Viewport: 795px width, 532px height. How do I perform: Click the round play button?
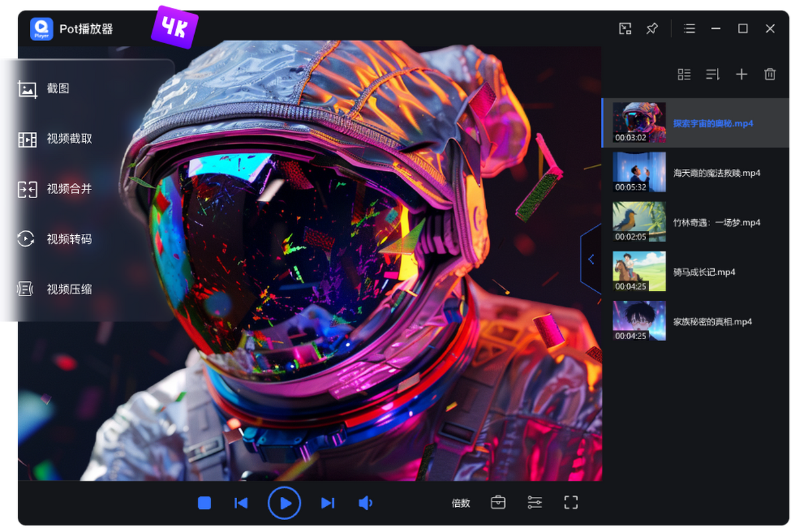[284, 503]
